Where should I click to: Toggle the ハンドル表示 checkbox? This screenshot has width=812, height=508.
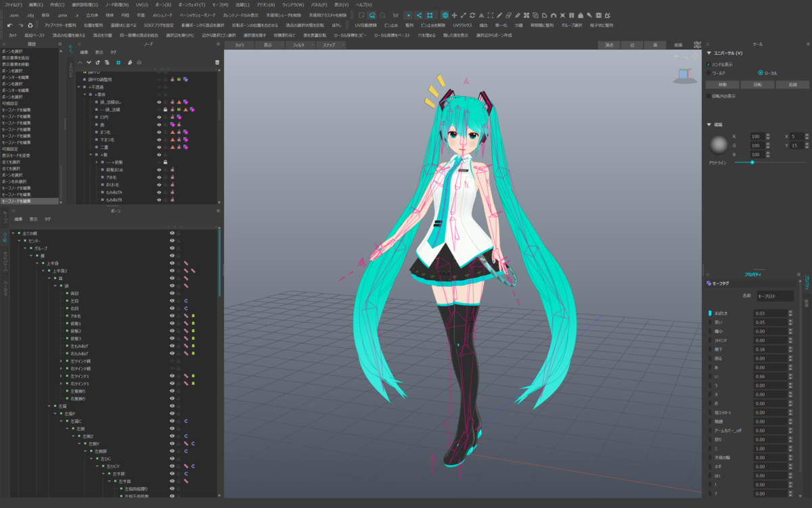point(708,64)
